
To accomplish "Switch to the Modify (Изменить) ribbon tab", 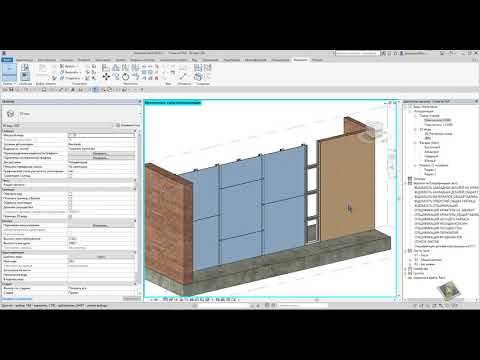I will pyautogui.click(x=300, y=60).
